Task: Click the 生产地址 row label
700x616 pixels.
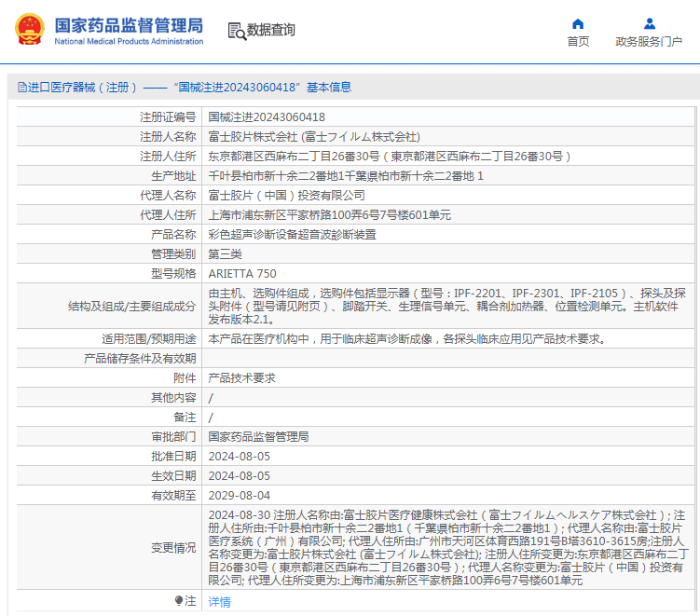Action: [173, 176]
